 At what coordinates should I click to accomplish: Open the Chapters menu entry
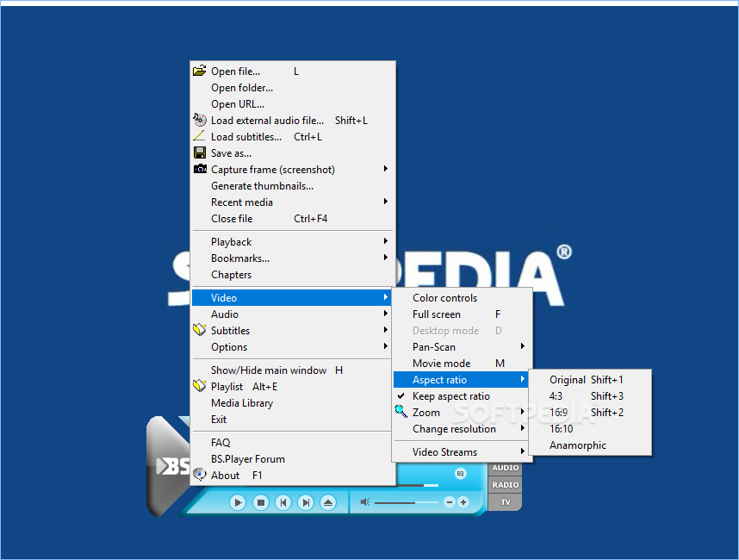[x=292, y=275]
